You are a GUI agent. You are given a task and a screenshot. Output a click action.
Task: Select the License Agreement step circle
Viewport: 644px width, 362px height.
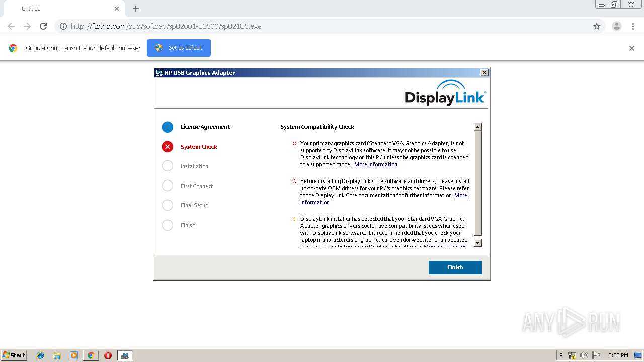[168, 127]
